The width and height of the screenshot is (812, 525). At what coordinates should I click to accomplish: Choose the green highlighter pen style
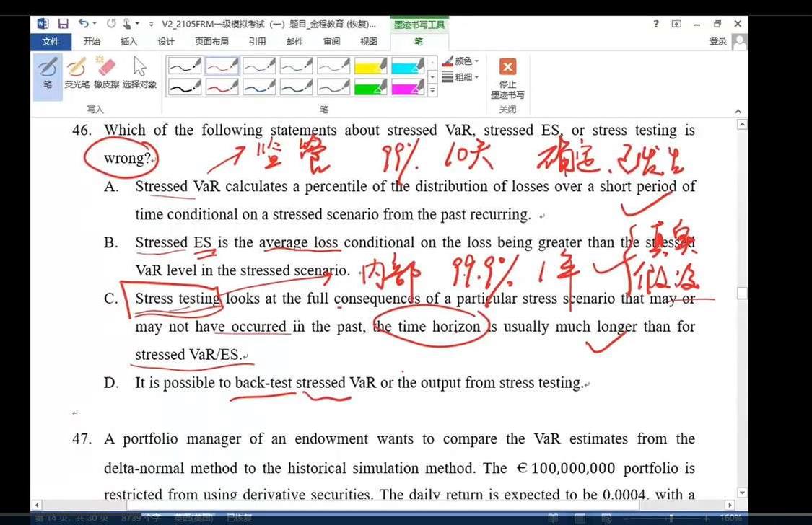371,87
